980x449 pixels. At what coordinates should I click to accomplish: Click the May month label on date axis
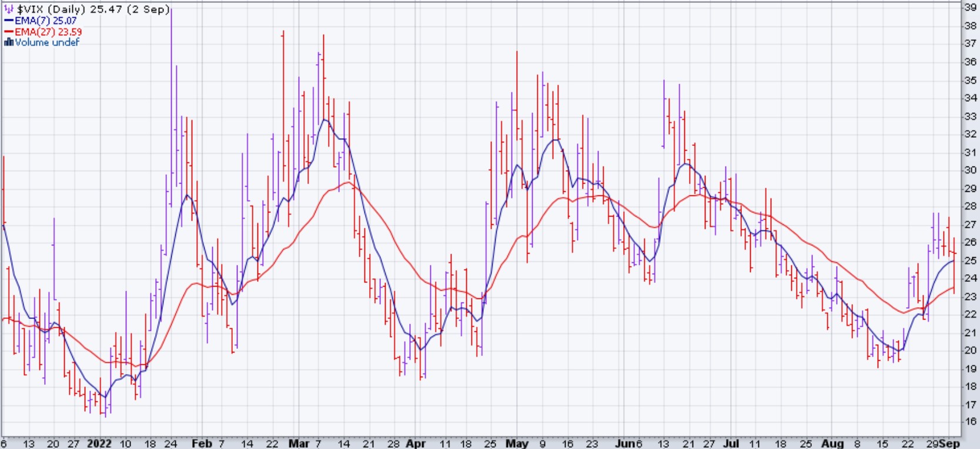[517, 443]
